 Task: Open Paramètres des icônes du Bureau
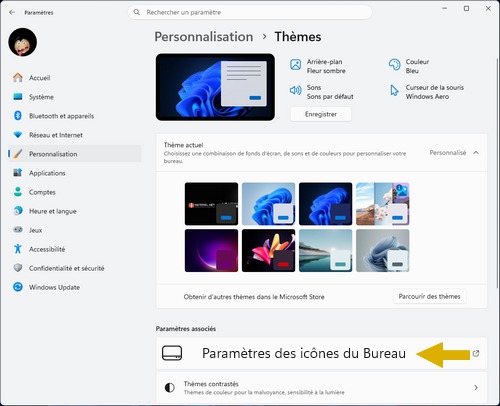pyautogui.click(x=321, y=353)
